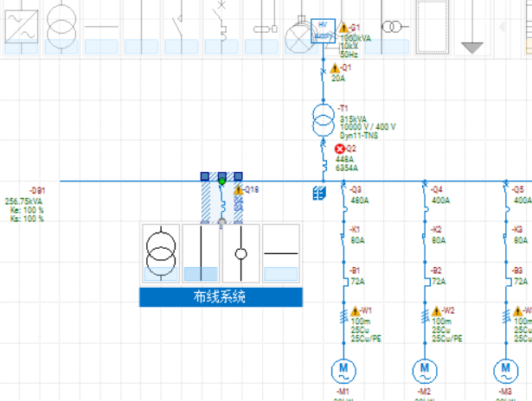Click the right blue handle of Q18 selection

pyautogui.click(x=238, y=176)
